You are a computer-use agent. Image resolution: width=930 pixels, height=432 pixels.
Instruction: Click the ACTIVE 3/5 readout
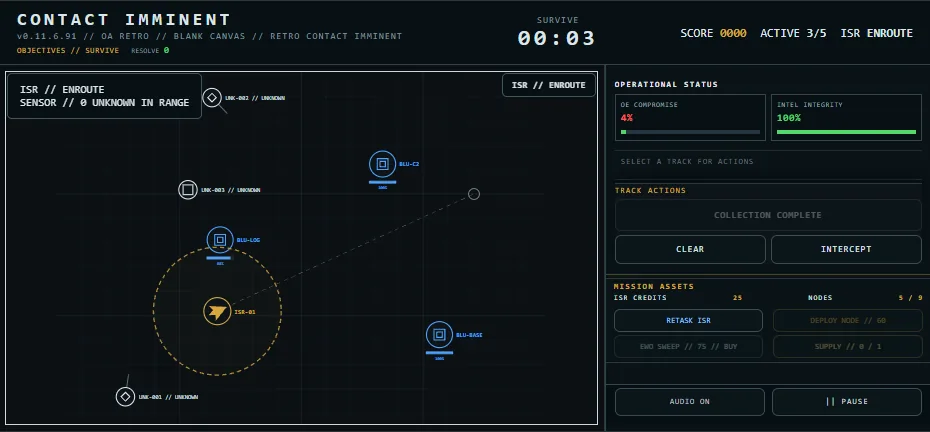(x=794, y=33)
